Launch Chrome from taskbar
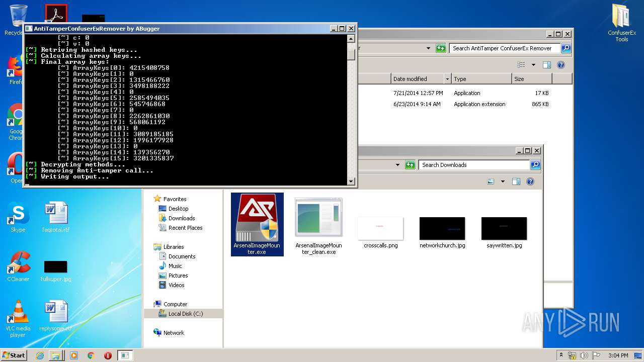This screenshot has width=644, height=362. [91, 355]
